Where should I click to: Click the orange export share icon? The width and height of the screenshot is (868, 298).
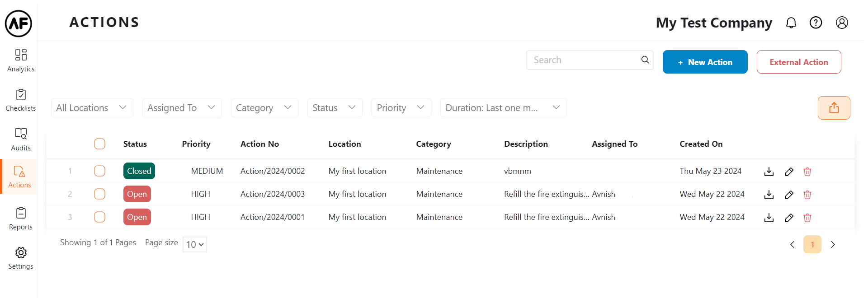pos(834,108)
